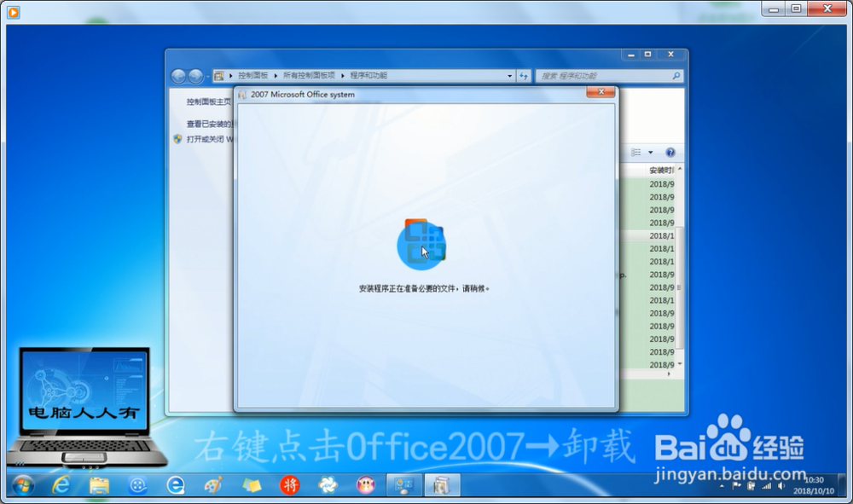Click the 安装时间 column header
Screen dimensions: 853x504
tap(662, 171)
